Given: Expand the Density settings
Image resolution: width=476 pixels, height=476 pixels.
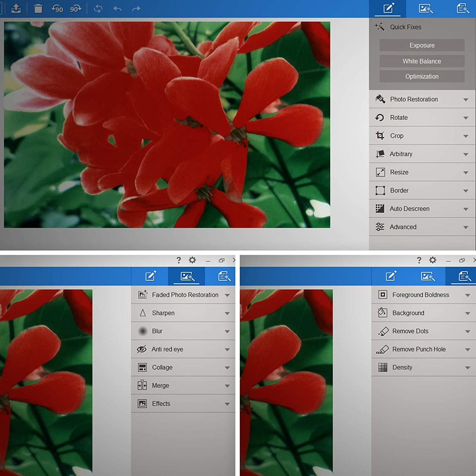Looking at the screenshot, I should (423, 367).
